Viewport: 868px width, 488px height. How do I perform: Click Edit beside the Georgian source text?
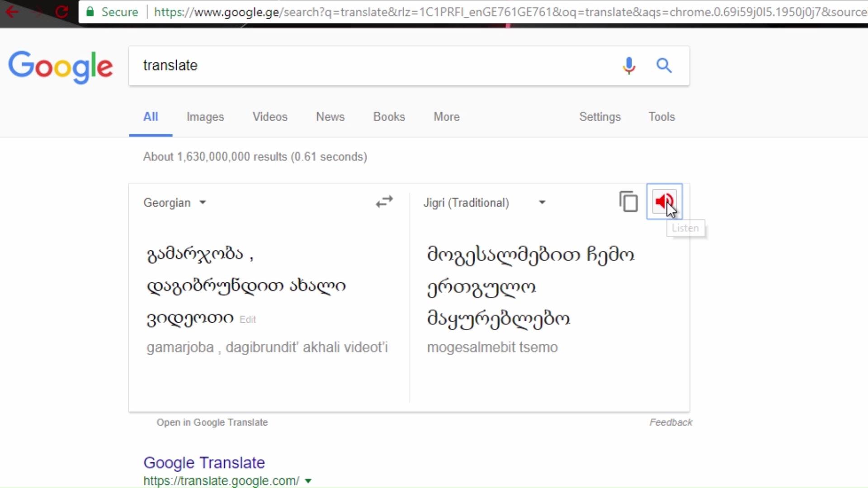(247, 319)
